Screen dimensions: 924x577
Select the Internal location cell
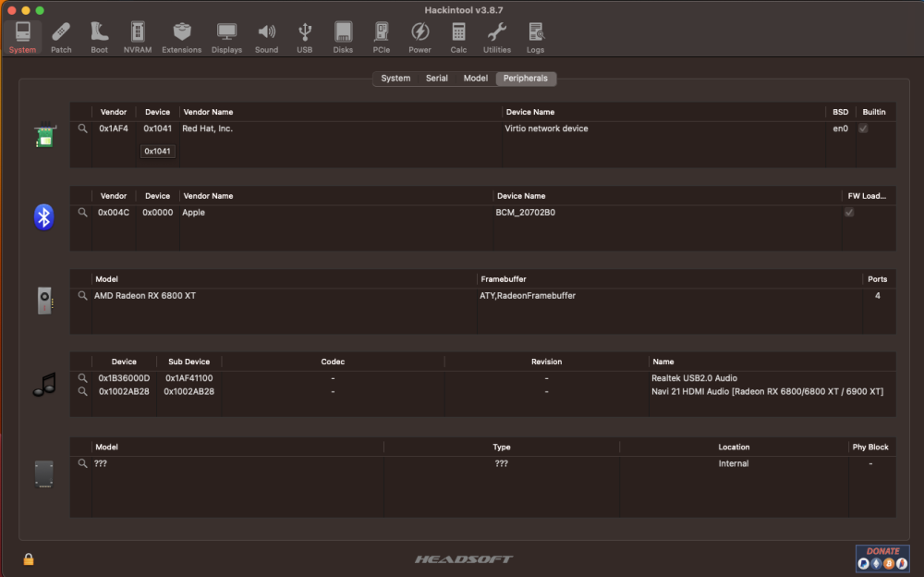734,463
